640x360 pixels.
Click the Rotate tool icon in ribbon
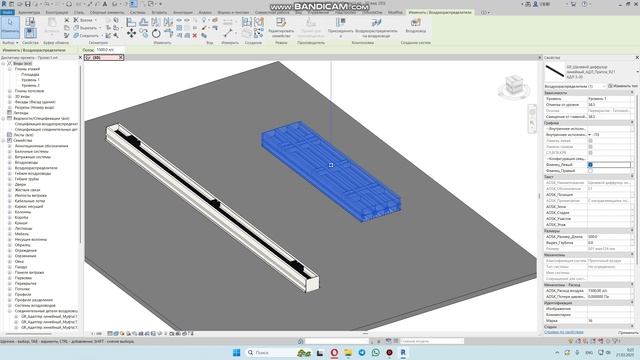[x=156, y=33]
